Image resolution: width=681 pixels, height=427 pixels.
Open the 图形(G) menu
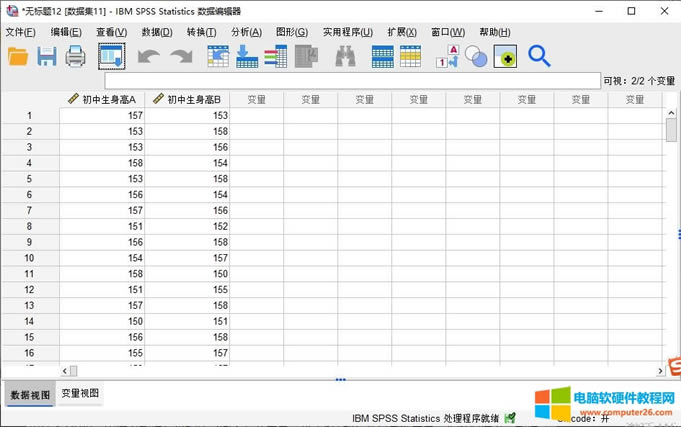(292, 32)
